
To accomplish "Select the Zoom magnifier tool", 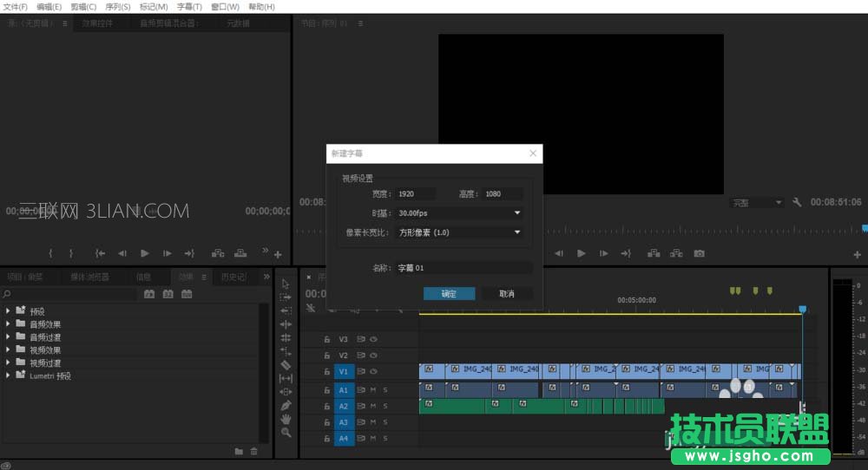I will tap(286, 433).
